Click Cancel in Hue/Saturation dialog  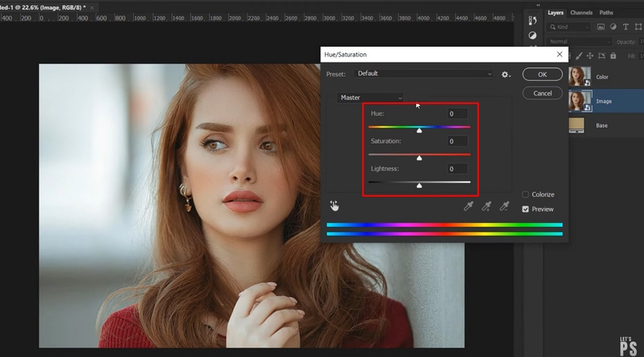tap(542, 94)
